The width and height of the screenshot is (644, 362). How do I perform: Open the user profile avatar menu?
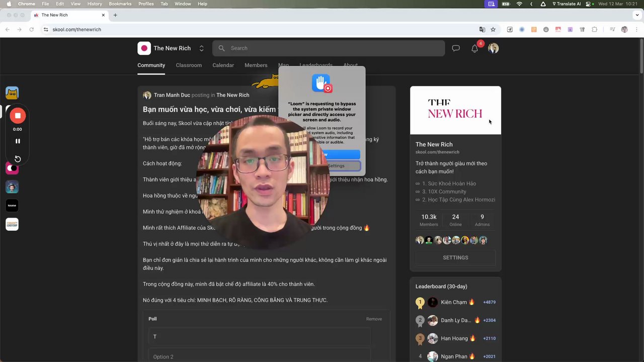click(493, 48)
